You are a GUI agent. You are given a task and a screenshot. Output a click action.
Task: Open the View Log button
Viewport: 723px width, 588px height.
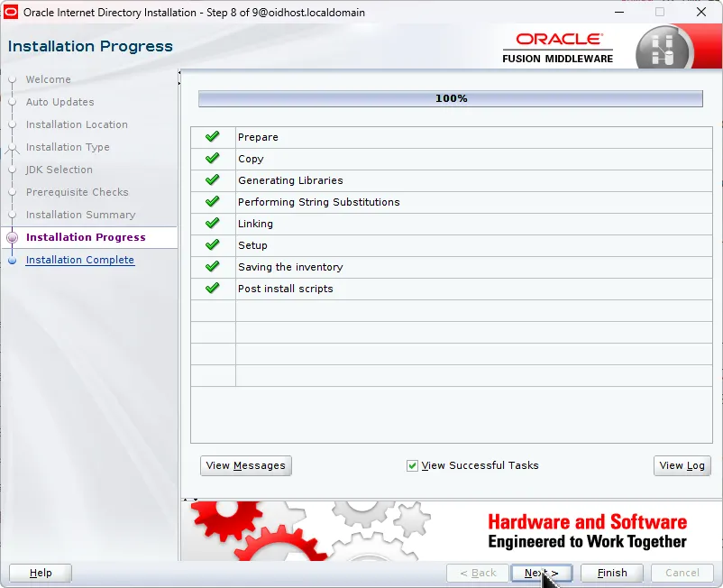point(682,465)
